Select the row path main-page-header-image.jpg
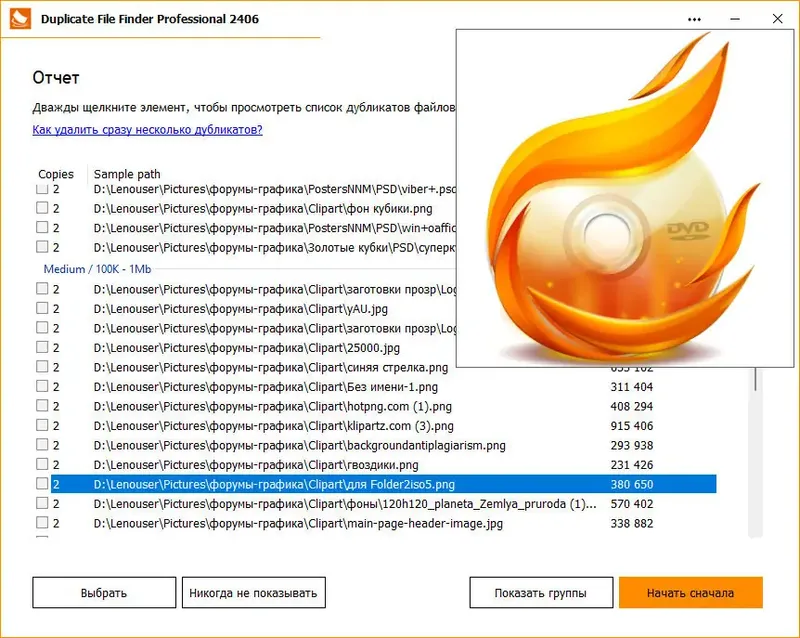Screen dimensions: 800x638 pos(298,523)
